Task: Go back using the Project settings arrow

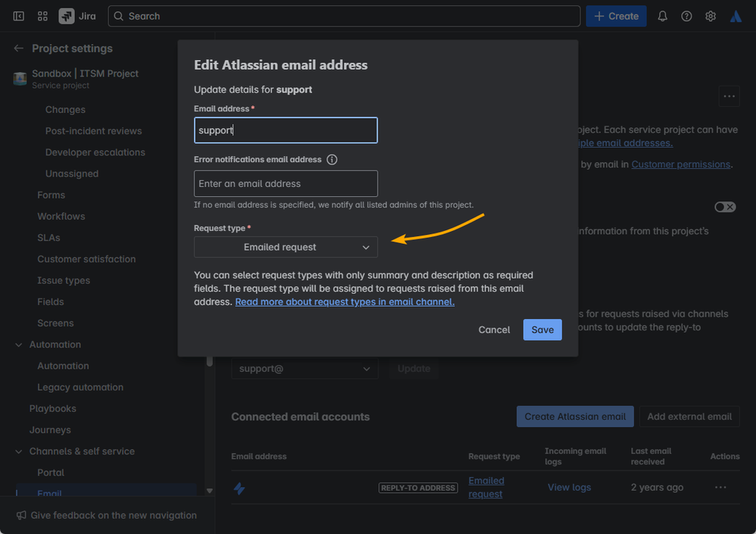Action: (x=19, y=48)
